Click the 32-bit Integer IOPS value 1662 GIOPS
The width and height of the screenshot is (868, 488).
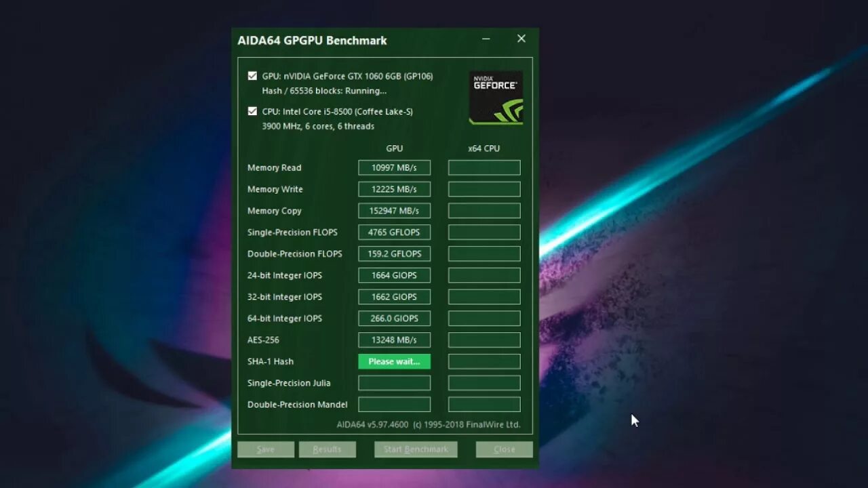point(394,297)
